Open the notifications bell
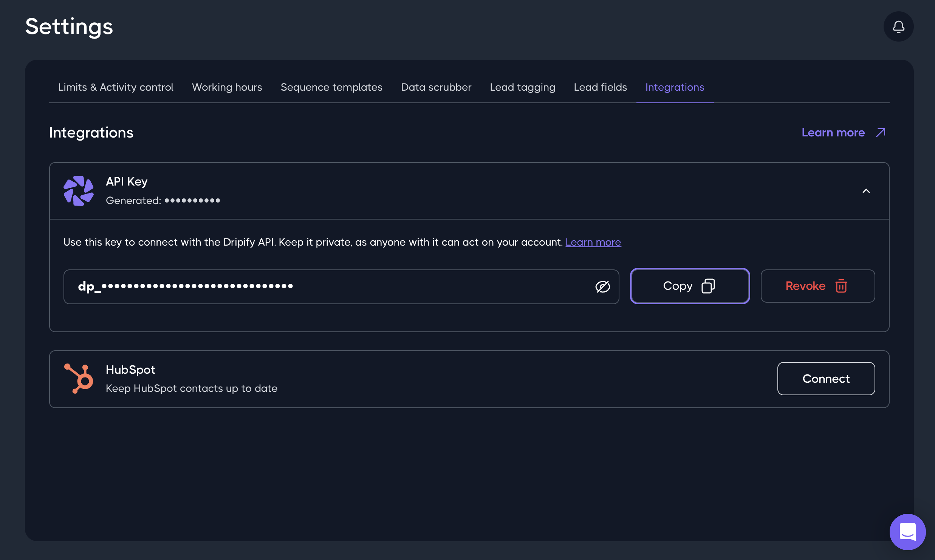935x560 pixels. (898, 26)
